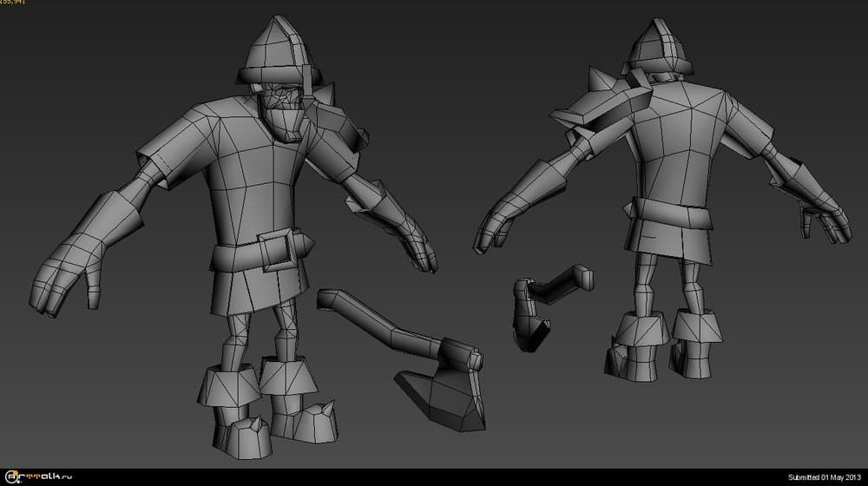
Task: Click the front-view character's hand beside the axe
Action: click(x=417, y=247)
